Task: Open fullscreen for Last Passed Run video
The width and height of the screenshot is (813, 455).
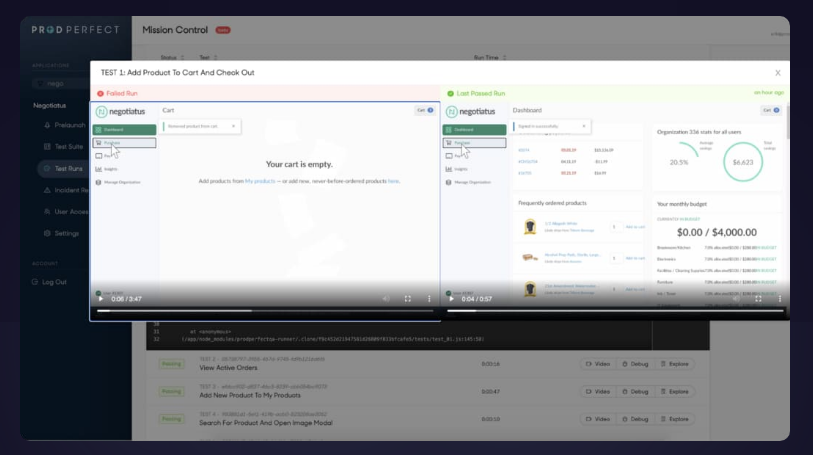Action: coord(758,299)
